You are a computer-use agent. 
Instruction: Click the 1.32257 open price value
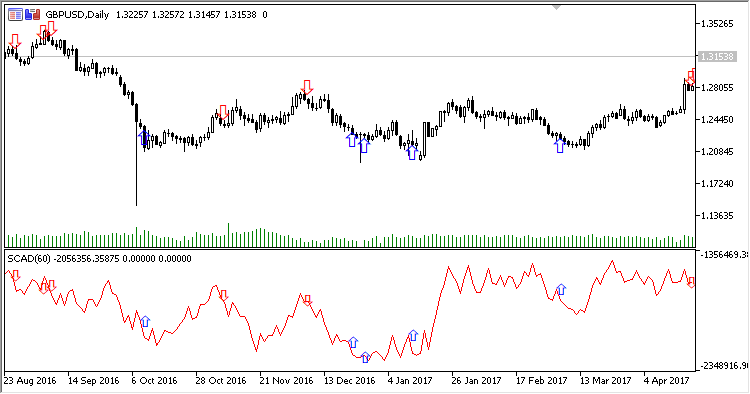pyautogui.click(x=132, y=15)
